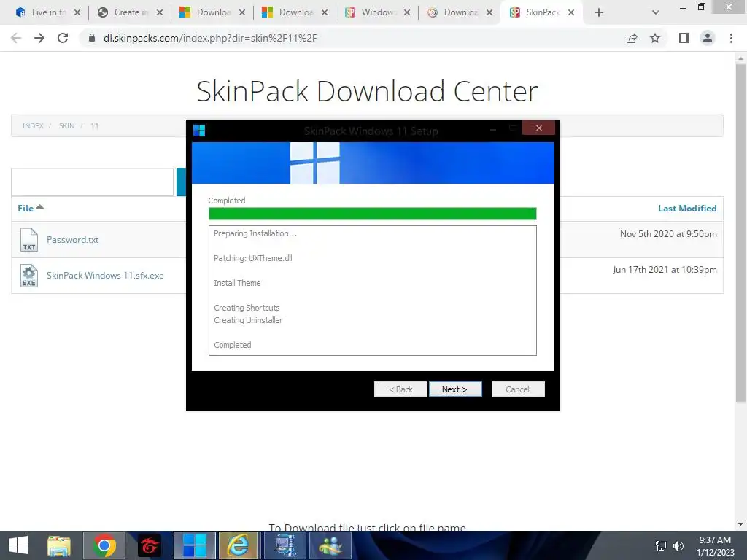Switch to the 'Windows' SkinPack tab
The image size is (747, 560).
[x=371, y=12]
